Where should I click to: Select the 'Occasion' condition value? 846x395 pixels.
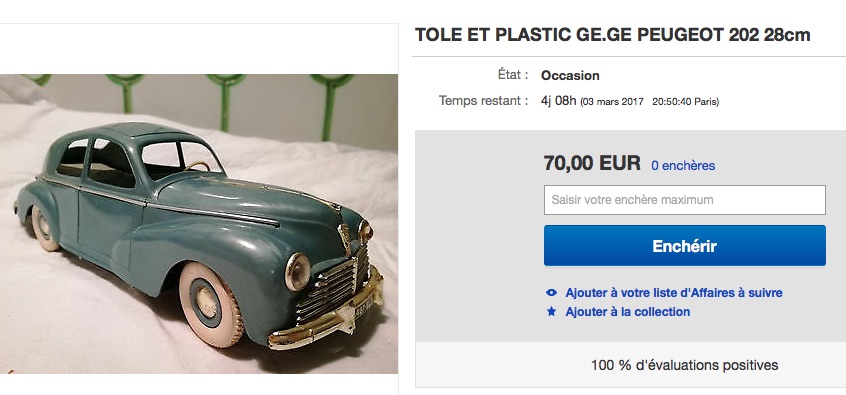(570, 76)
